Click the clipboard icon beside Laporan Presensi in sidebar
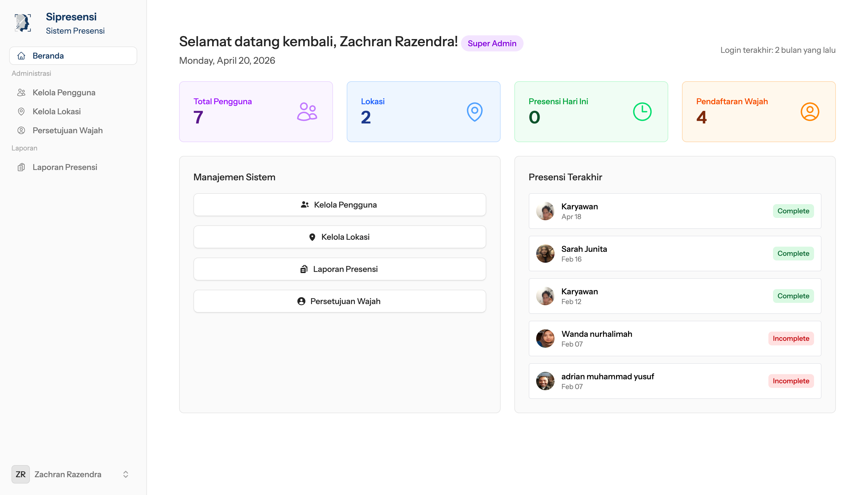The image size is (868, 495). 22,167
